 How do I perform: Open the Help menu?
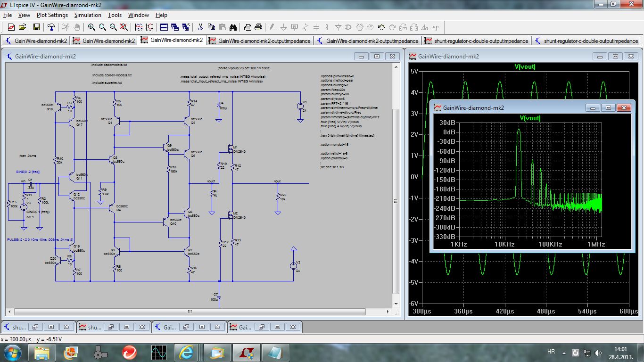161,15
